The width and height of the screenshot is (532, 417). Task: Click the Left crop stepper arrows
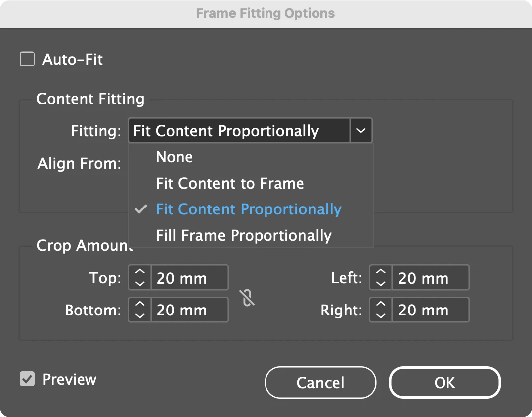[381, 278]
